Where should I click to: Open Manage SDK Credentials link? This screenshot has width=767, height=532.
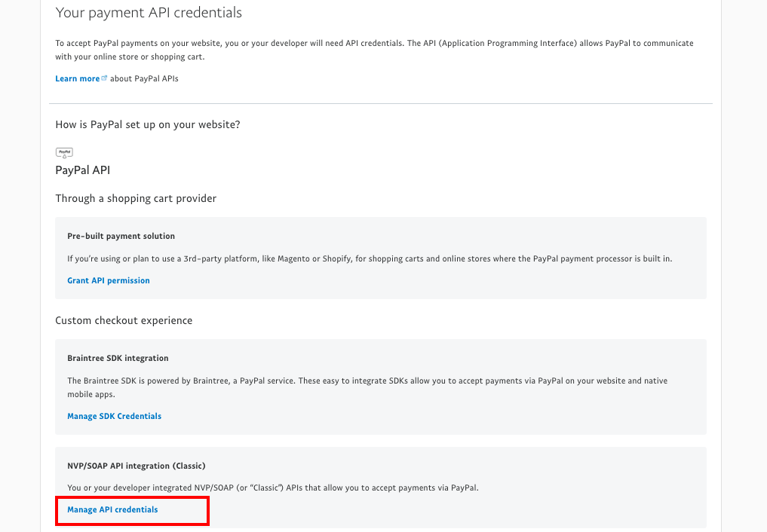click(115, 416)
